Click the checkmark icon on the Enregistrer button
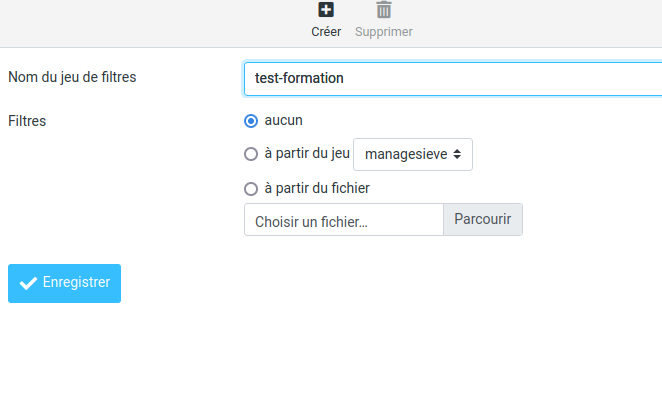 point(28,283)
